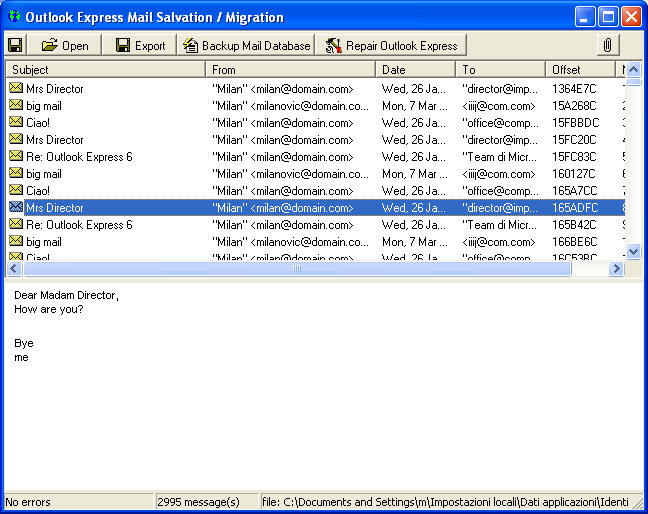The image size is (648, 514).
Task: Select big mail message at offset 160127C
Action: coord(315,174)
